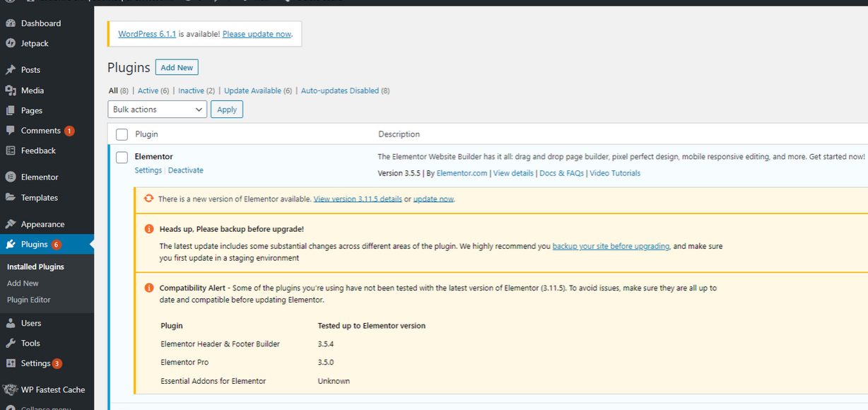Click the Feedback form icon
This screenshot has height=410, width=868.
tap(11, 151)
